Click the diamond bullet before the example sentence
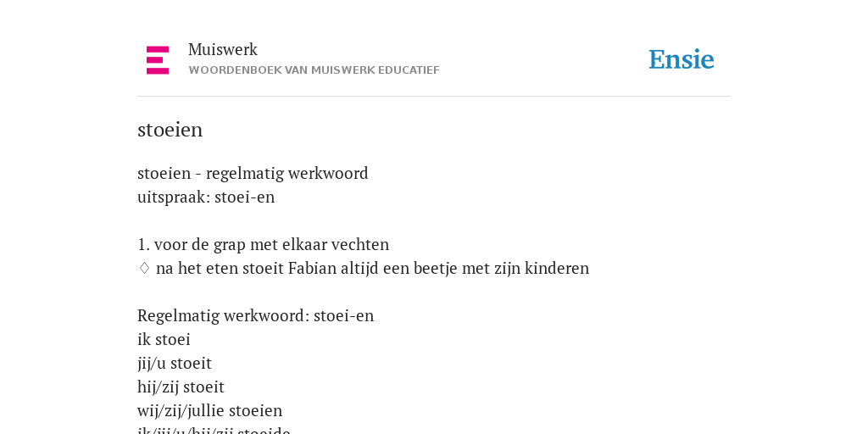The image size is (868, 434). tap(144, 269)
